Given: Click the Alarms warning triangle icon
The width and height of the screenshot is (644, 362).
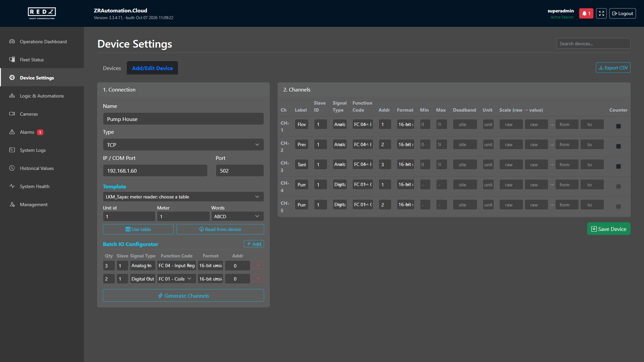Looking at the screenshot, I should click(x=12, y=132).
